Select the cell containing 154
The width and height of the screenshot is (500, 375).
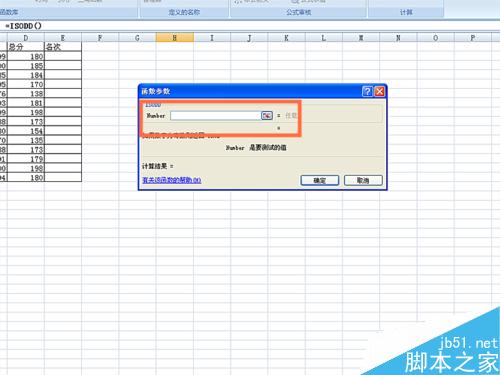click(x=26, y=131)
